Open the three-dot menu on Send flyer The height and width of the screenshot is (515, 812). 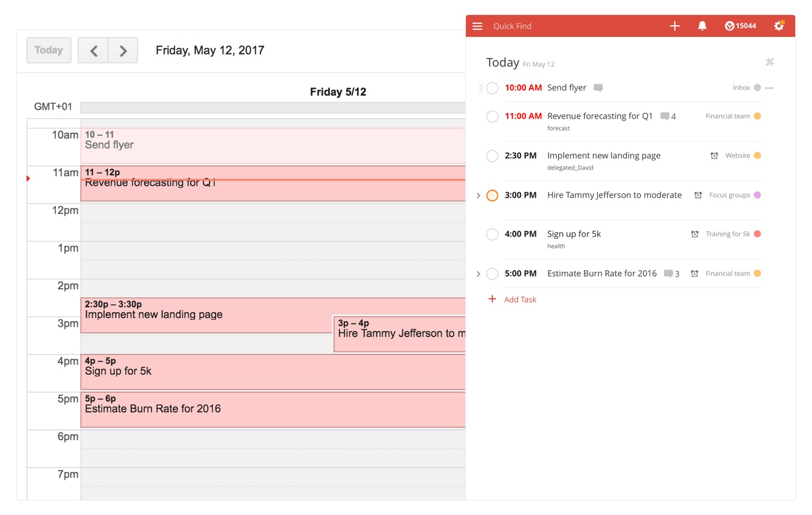769,87
